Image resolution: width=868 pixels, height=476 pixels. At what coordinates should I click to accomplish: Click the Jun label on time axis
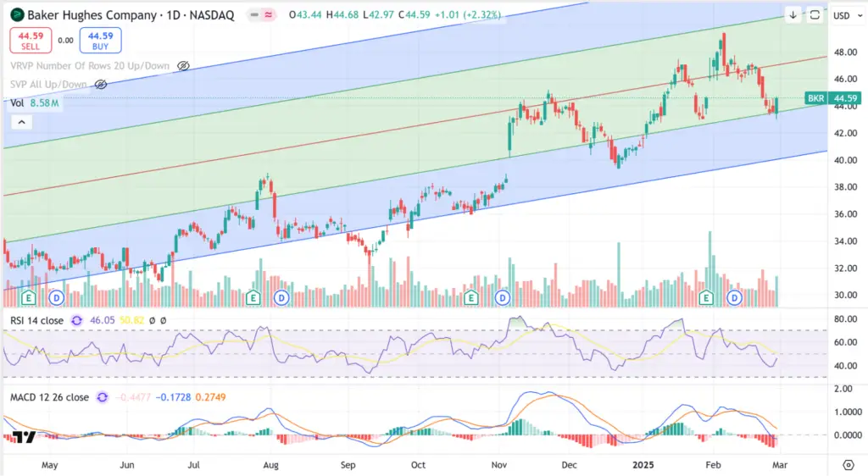[x=127, y=465]
